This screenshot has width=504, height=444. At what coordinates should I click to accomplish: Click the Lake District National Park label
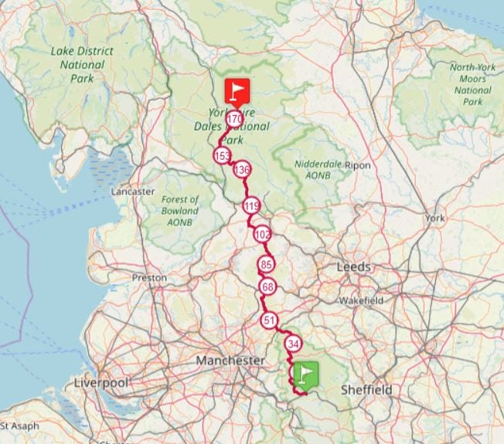point(82,65)
